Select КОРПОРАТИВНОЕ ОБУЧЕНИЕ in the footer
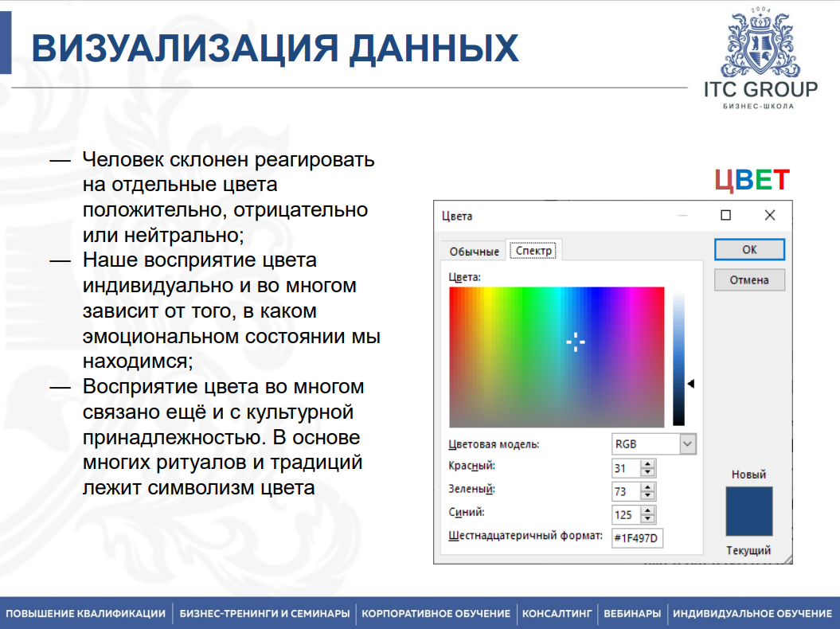The height and width of the screenshot is (629, 840). 435,614
